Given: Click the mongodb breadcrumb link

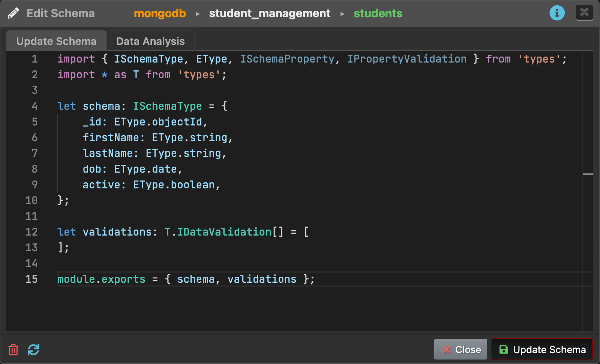Looking at the screenshot, I should 160,13.
